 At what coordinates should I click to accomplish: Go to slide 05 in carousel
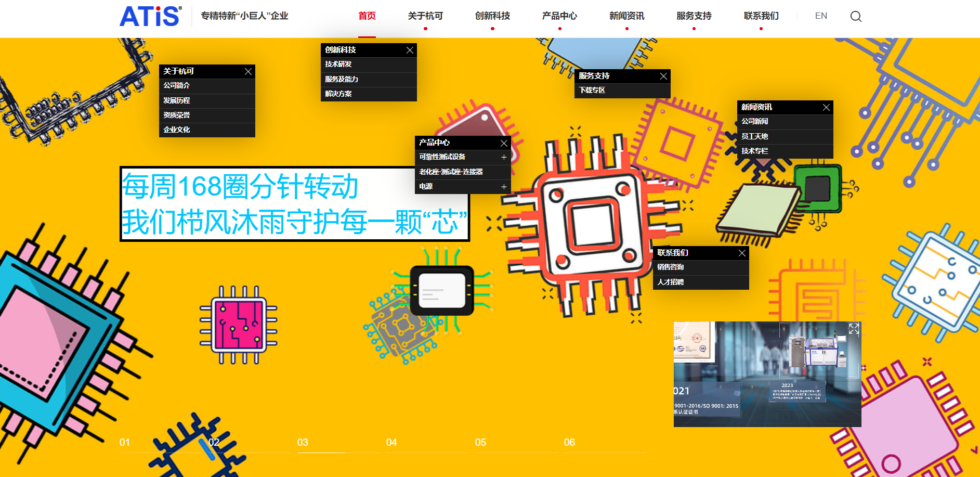coord(480,443)
